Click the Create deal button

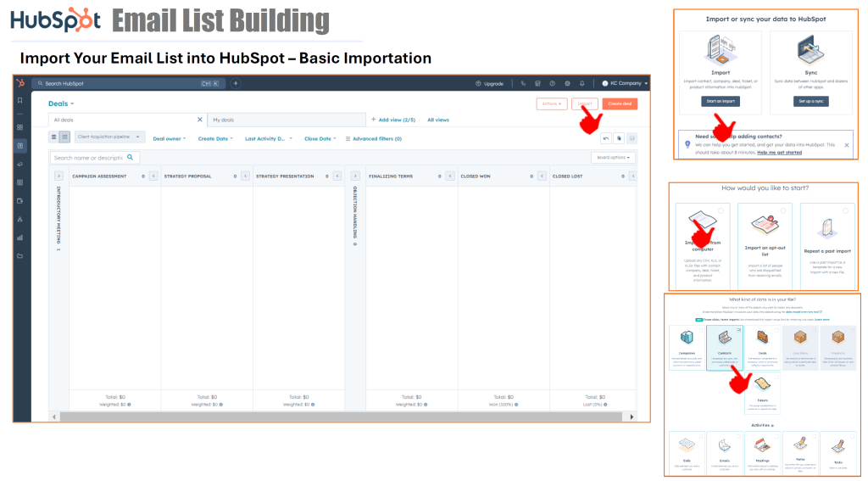tap(619, 103)
